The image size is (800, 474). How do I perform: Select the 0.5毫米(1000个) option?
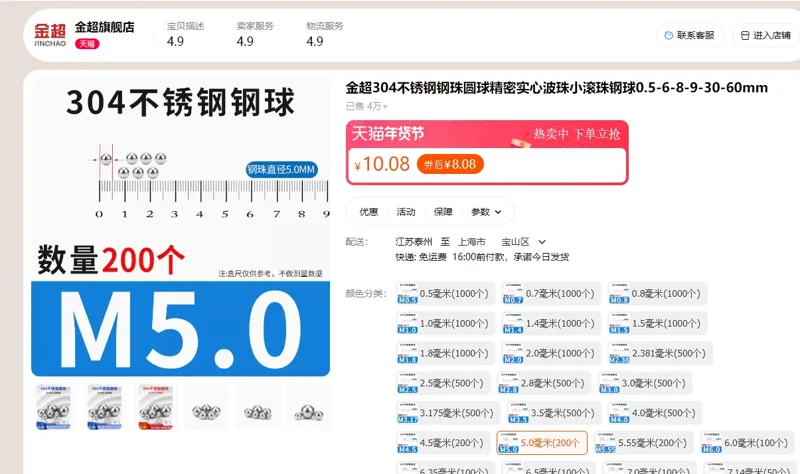[x=445, y=293]
